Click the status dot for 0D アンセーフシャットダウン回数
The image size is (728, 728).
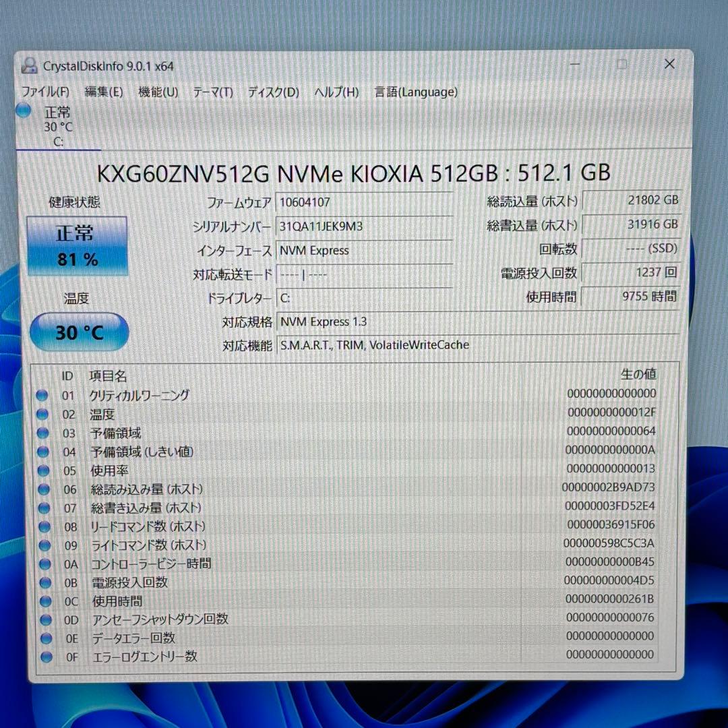pyautogui.click(x=46, y=620)
